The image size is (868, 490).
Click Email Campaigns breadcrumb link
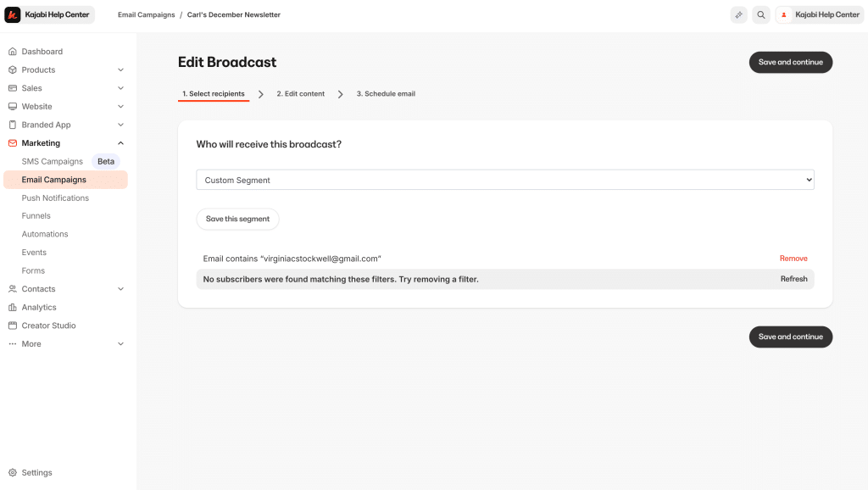coord(146,15)
